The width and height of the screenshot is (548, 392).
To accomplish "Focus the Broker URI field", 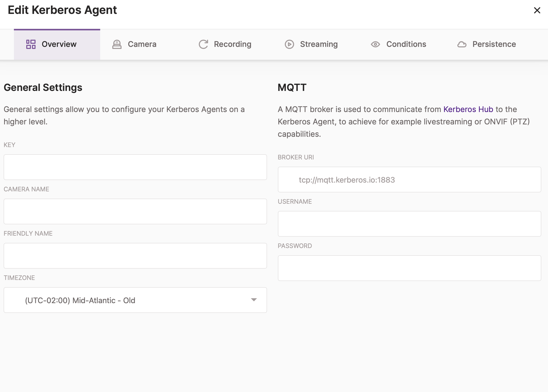I will [409, 180].
